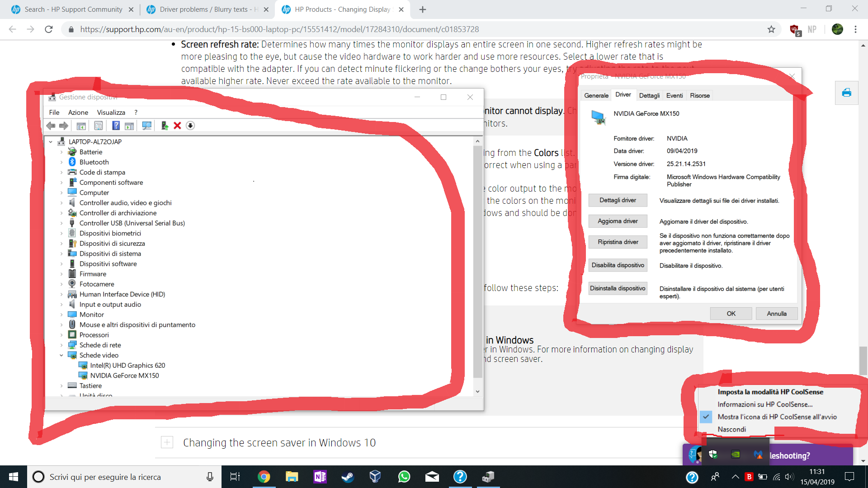
Task: Select NVIDIA GeForce MX150 in tree
Action: pos(124,375)
